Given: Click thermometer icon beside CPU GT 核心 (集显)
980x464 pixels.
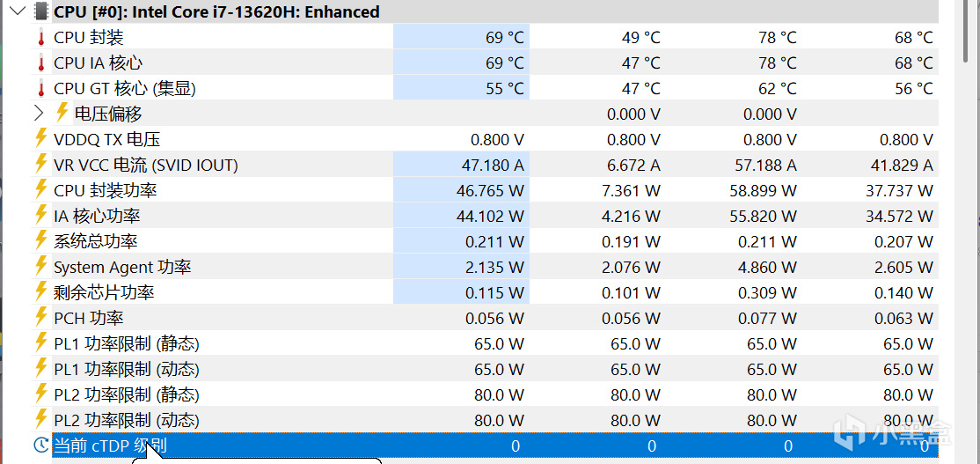Looking at the screenshot, I should [41, 89].
